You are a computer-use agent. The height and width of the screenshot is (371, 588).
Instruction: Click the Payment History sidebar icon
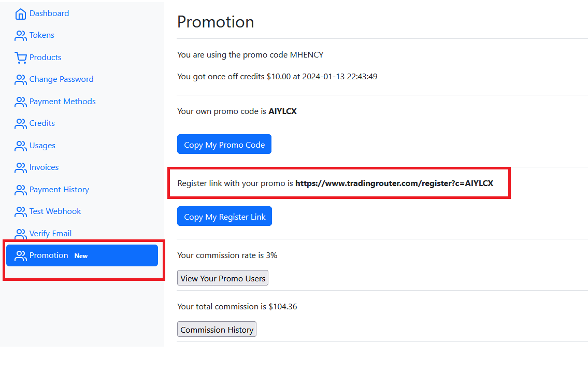click(x=21, y=190)
